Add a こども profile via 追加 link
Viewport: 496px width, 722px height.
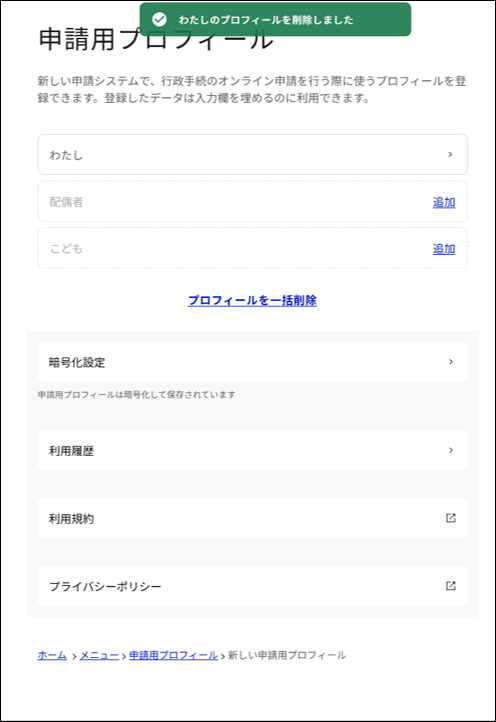click(x=444, y=249)
